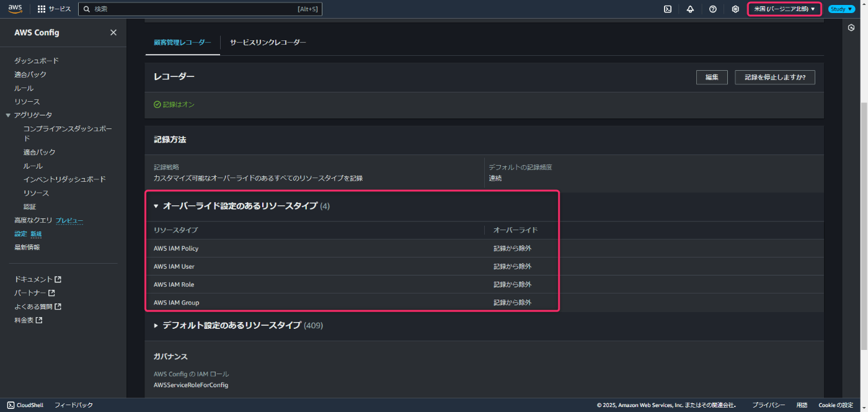The image size is (868, 412).
Task: Open Cookie の設定 in the footer
Action: click(x=836, y=405)
